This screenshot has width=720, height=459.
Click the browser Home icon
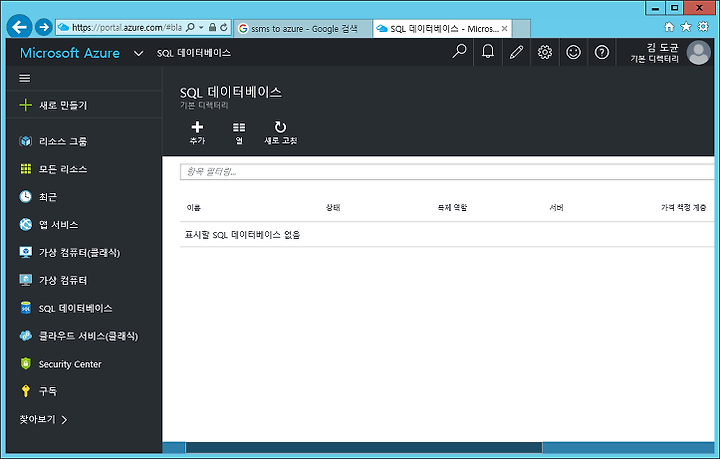tap(669, 27)
